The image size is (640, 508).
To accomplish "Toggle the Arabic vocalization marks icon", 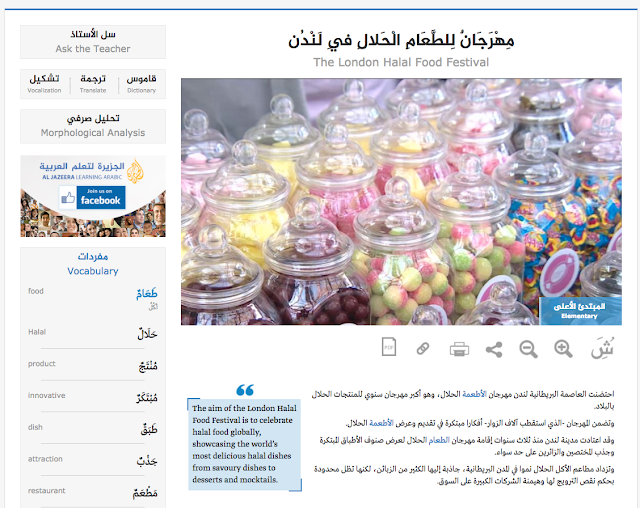I will click(x=602, y=348).
